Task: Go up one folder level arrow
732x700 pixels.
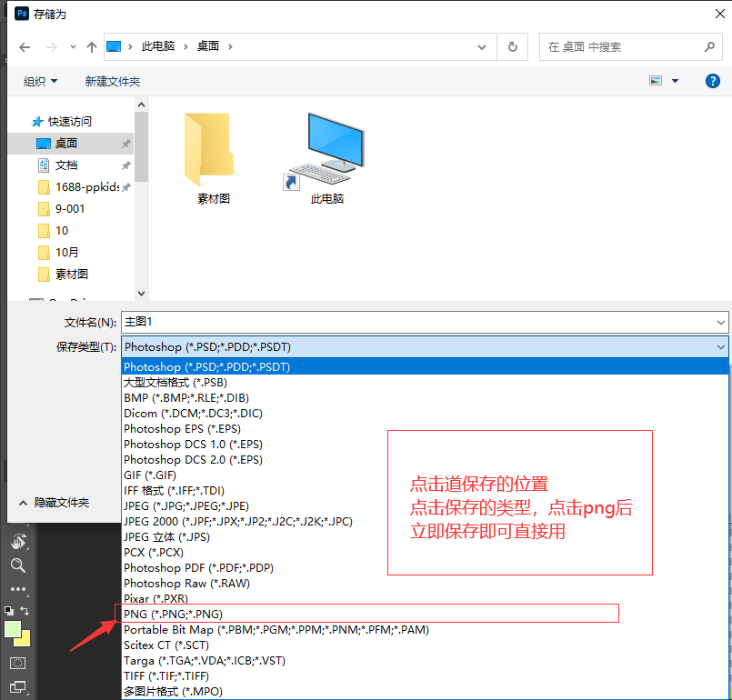Action: (x=92, y=46)
